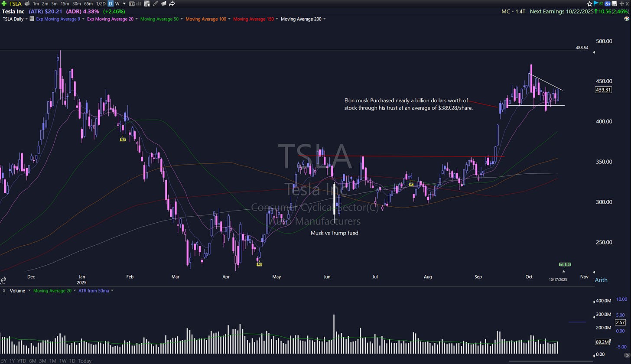Click the move crosshair arrows icon
631x364 pixels.
[621, 3]
